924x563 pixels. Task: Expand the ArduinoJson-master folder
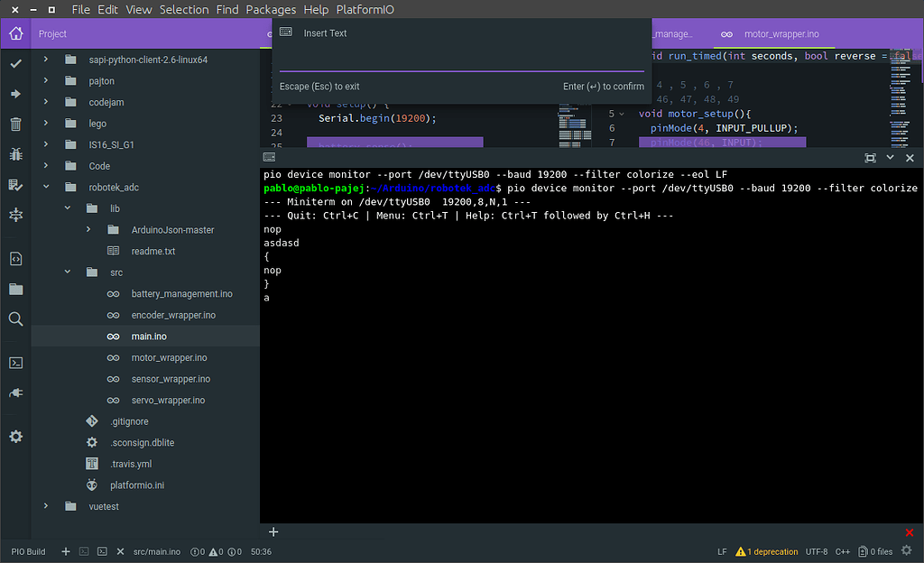[88, 230]
